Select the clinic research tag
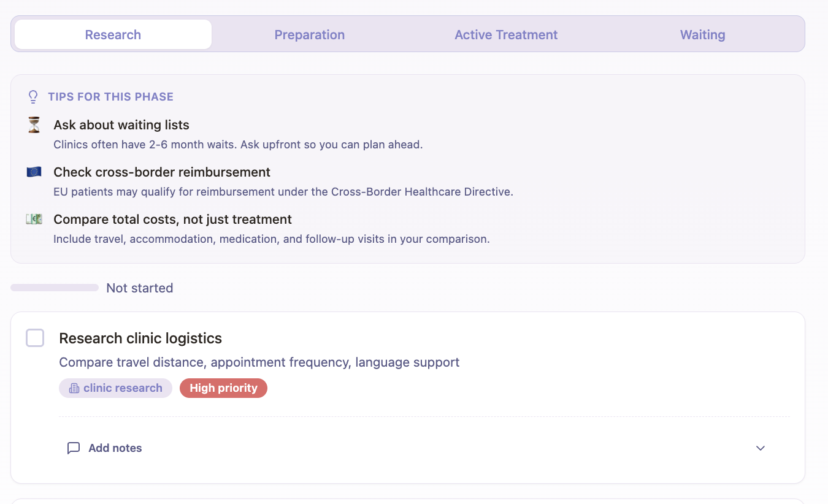The width and height of the screenshot is (828, 504). tap(115, 388)
